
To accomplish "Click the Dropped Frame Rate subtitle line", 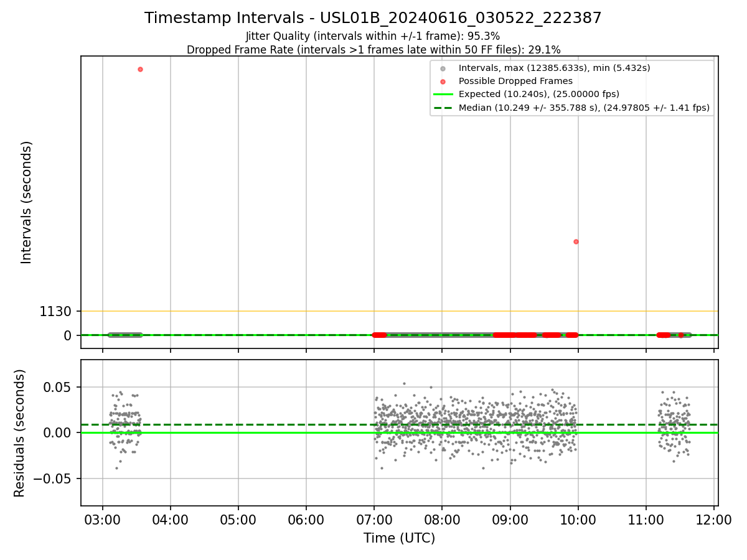I will pyautogui.click(x=374, y=50).
